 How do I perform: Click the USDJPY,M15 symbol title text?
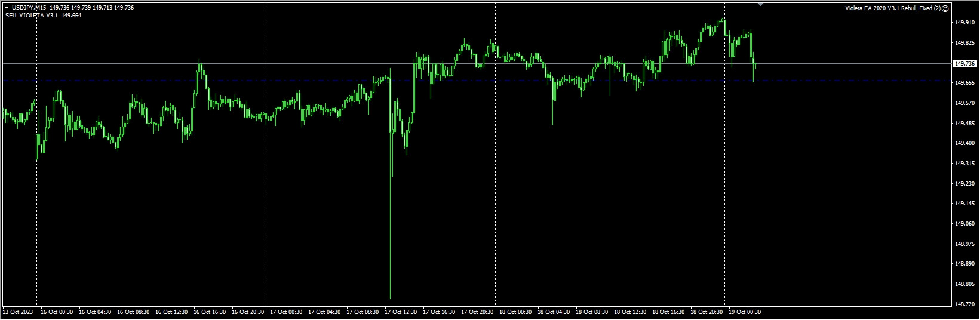(x=29, y=8)
